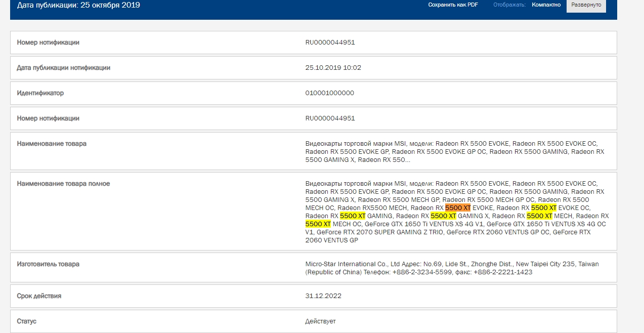This screenshot has height=333, width=644.
Task: Click the highlighted 5500 XT before MECH, Radeon RX
Action: [x=539, y=216]
